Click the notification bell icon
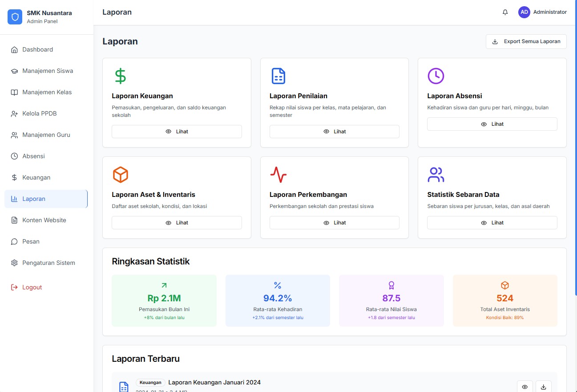The height and width of the screenshot is (392, 577). (x=505, y=12)
